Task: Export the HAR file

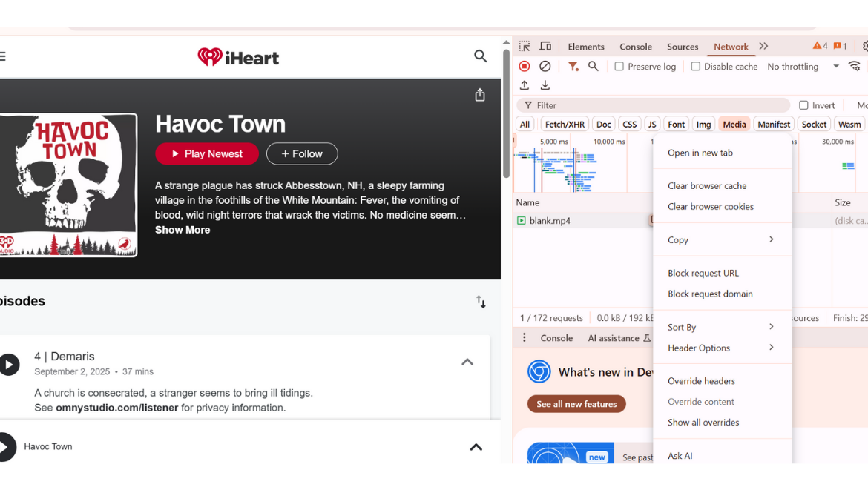Action: [x=545, y=85]
